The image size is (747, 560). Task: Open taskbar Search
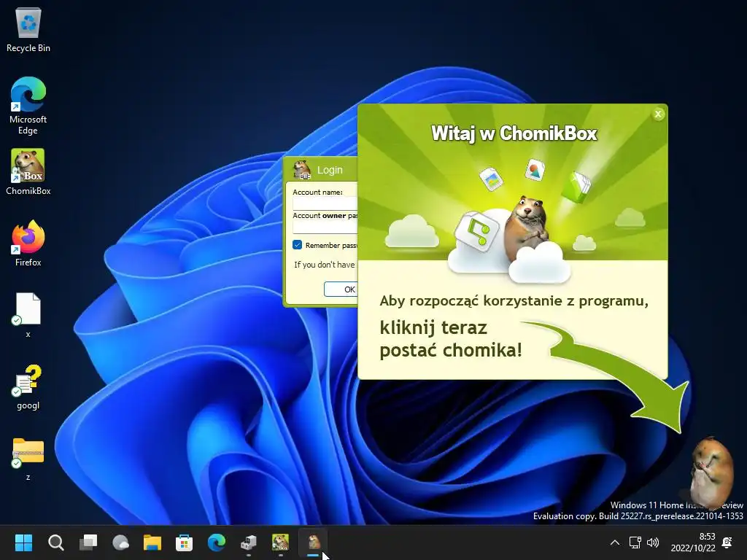point(55,542)
